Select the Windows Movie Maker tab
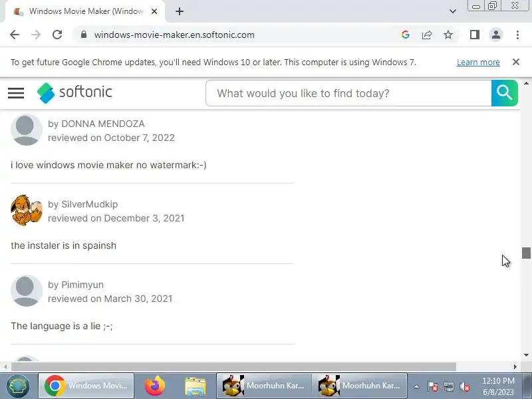This screenshot has width=532, height=399. click(85, 11)
